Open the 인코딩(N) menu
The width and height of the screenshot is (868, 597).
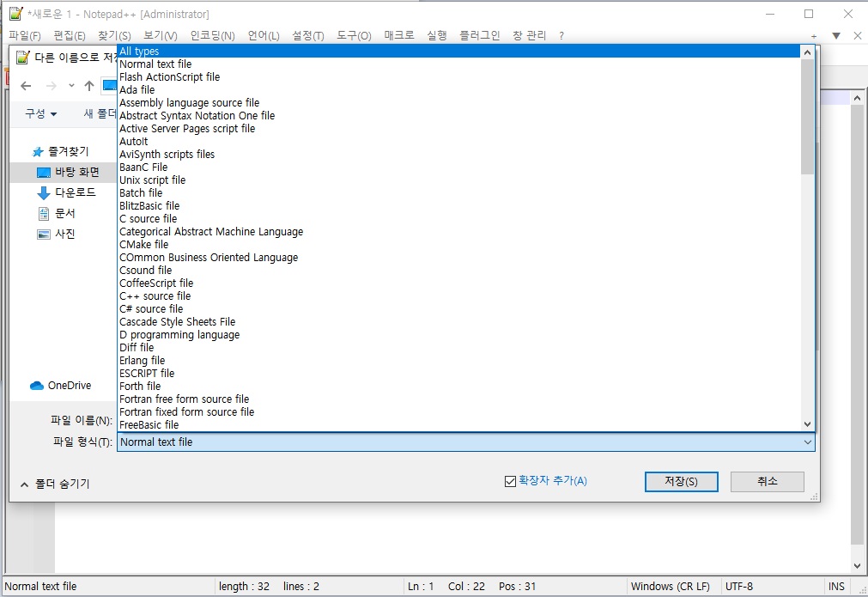coord(213,35)
